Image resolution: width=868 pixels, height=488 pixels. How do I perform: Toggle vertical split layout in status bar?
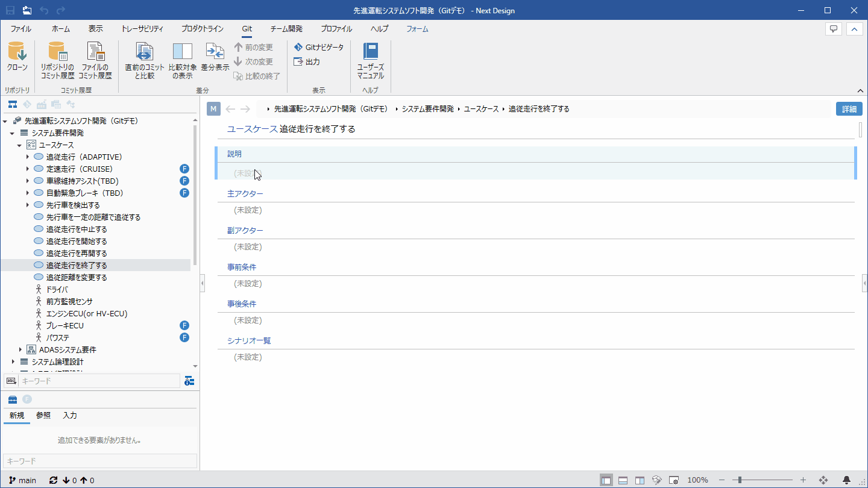coord(640,480)
